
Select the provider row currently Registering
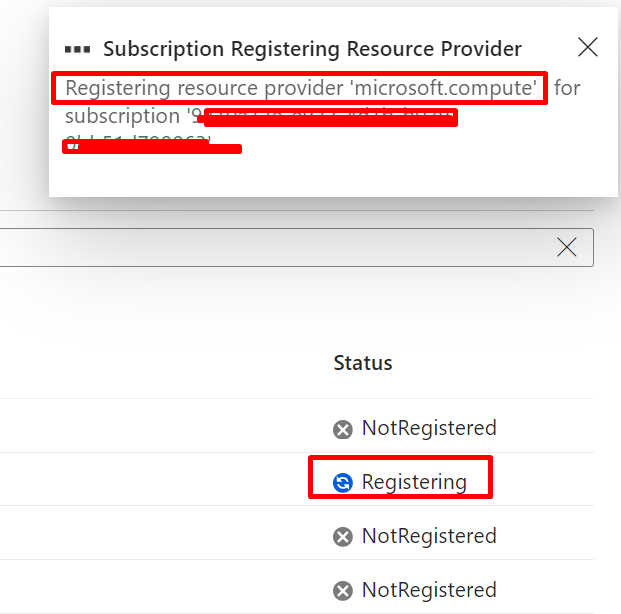coord(297,479)
